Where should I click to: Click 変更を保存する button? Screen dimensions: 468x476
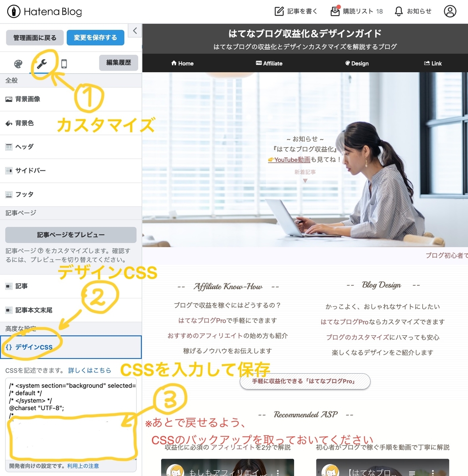click(x=95, y=38)
